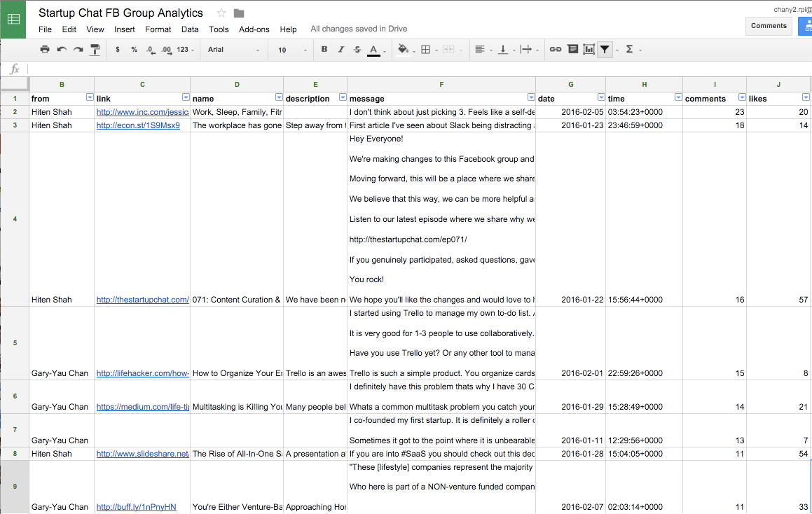Toggle bold formatting
Image resolution: width=812 pixels, height=514 pixels.
[x=324, y=49]
